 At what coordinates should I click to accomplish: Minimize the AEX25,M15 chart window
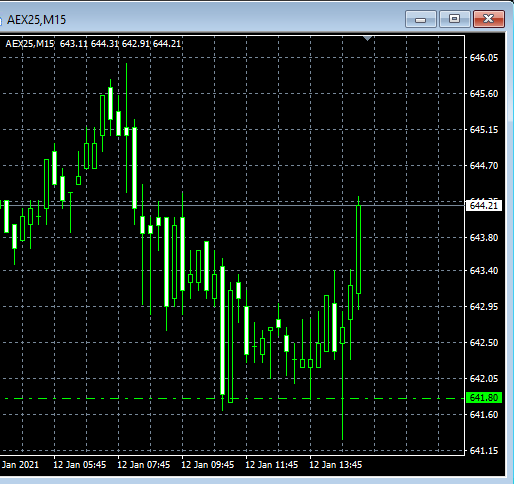[x=421, y=19]
